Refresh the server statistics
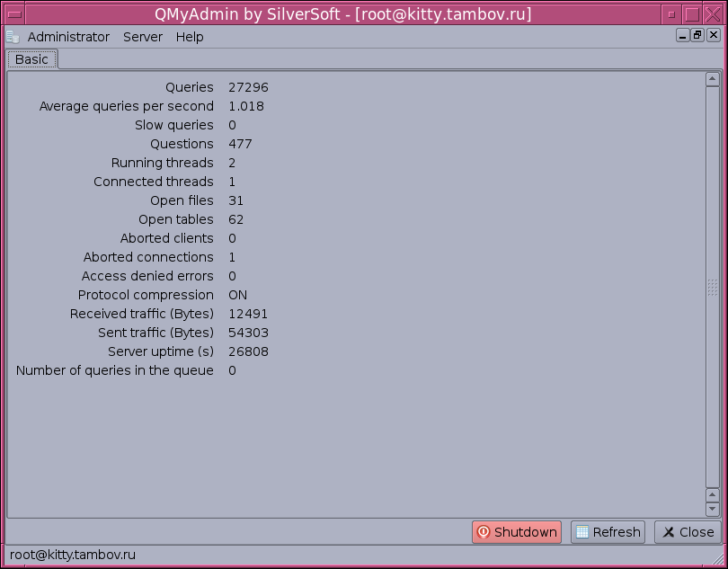Screen dimensions: 728x569 [x=608, y=532]
